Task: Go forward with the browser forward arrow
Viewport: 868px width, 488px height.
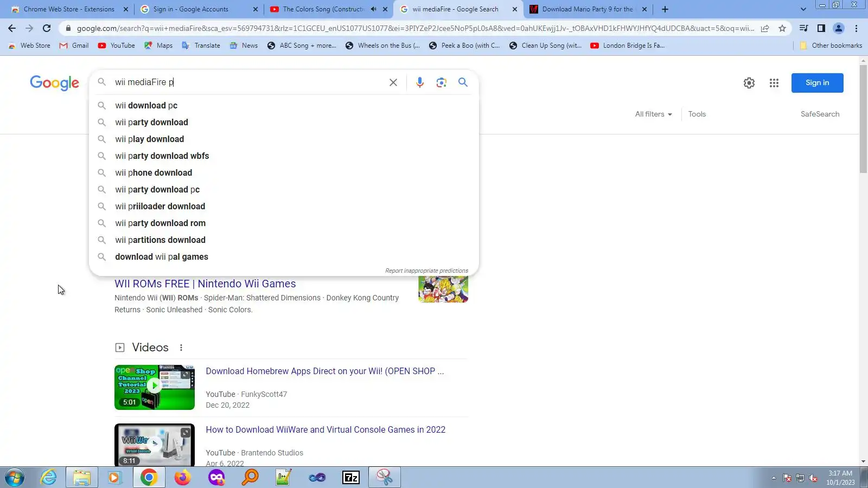Action: pyautogui.click(x=29, y=28)
